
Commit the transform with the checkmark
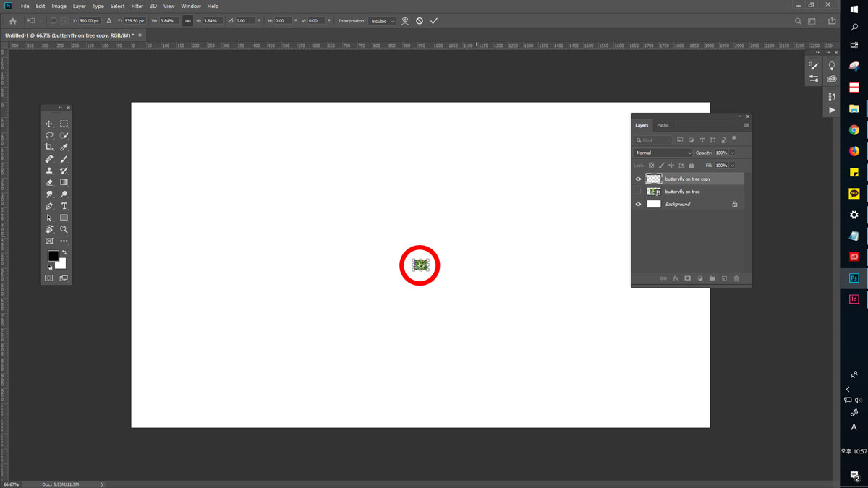(x=434, y=21)
